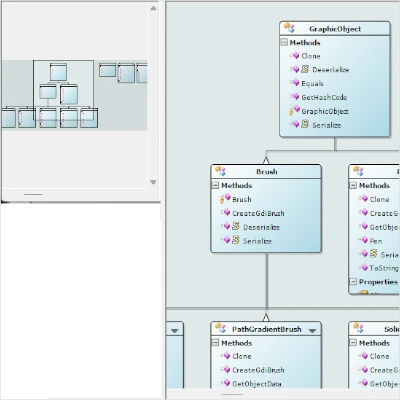The height and width of the screenshot is (400, 400).
Task: Click the PathGradientBrush class header icon
Action: pyautogui.click(x=220, y=328)
